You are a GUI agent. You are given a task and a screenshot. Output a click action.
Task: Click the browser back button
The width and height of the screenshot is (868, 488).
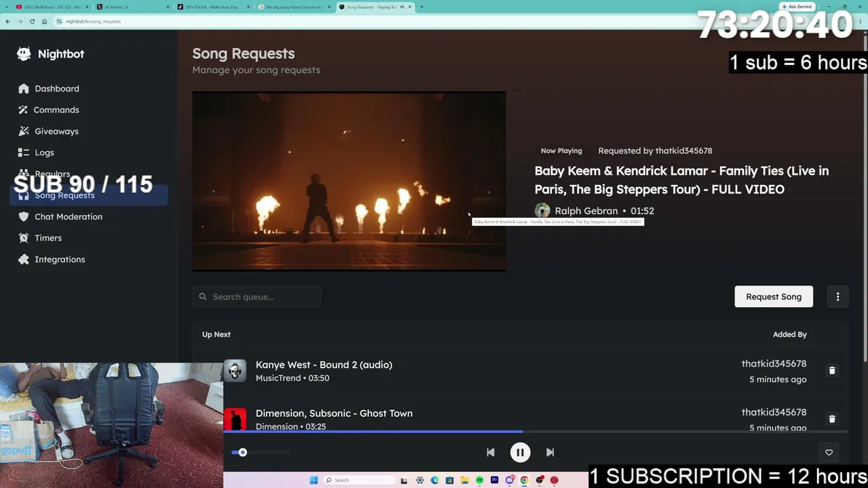7,22
